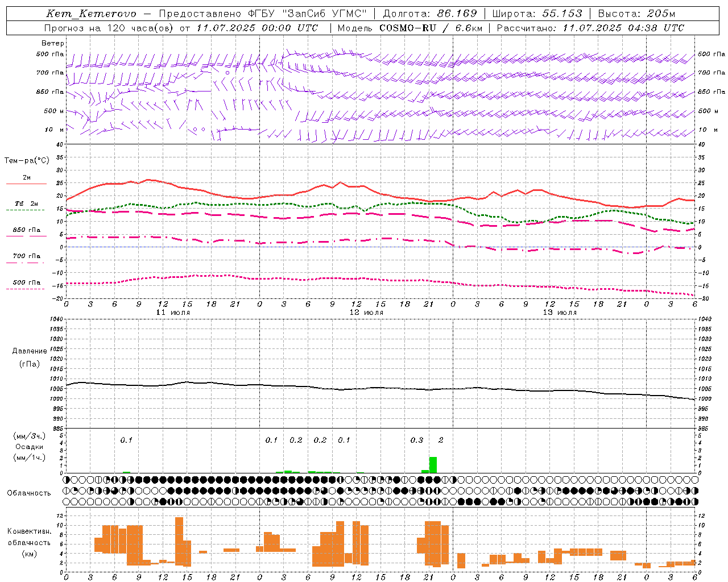Viewport: 728px width, 582px height.
Task: Click the '11 июля' date label
Action: click(x=173, y=313)
